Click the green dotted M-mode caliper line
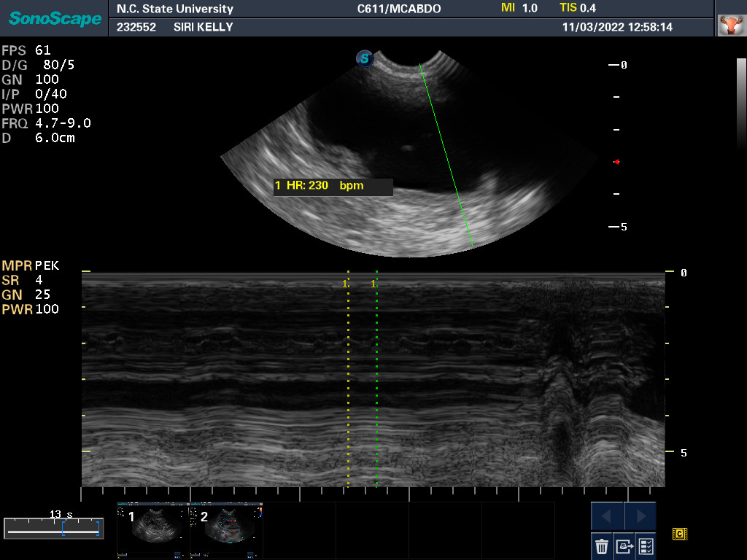 point(376,379)
